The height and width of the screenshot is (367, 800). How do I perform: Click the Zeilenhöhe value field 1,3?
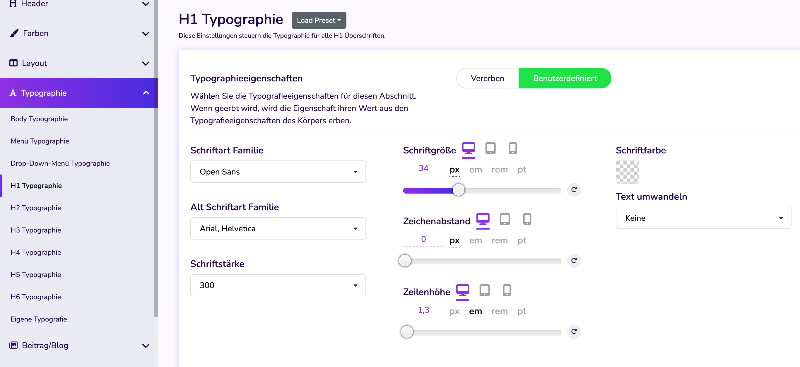[x=423, y=310]
